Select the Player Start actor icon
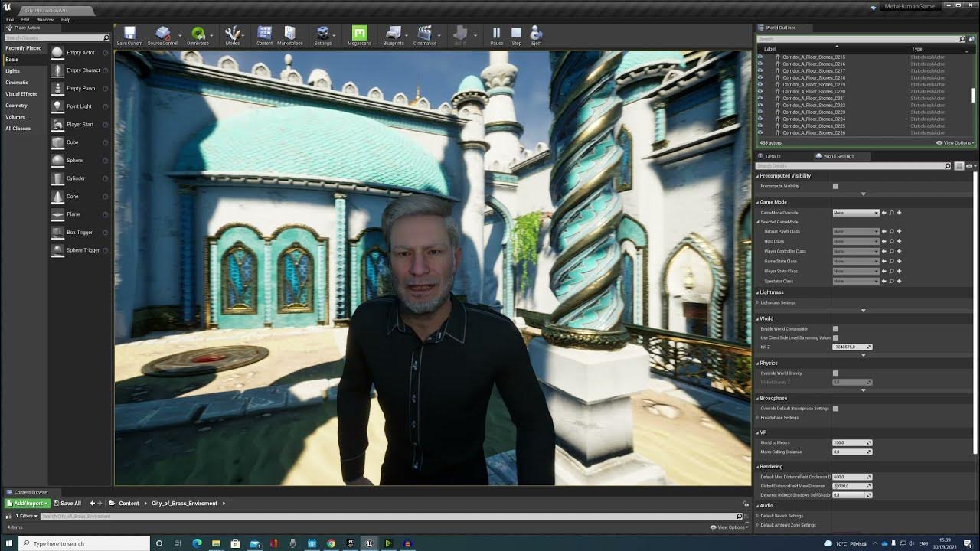The height and width of the screenshot is (551, 980). pyautogui.click(x=57, y=124)
